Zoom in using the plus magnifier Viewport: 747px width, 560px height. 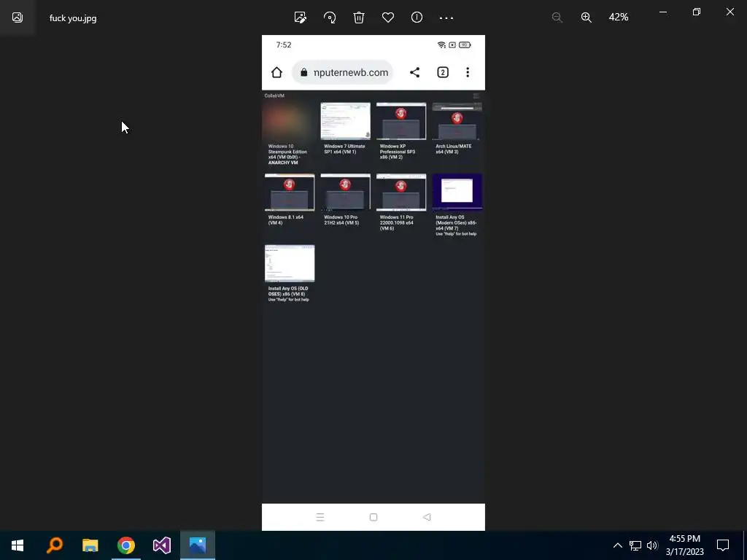587,17
